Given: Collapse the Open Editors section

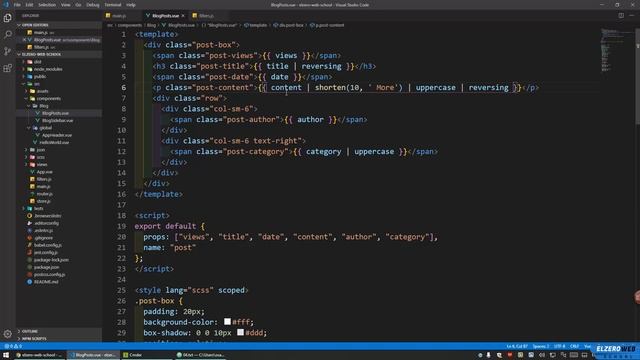Looking at the screenshot, I should (x=59, y=25).
